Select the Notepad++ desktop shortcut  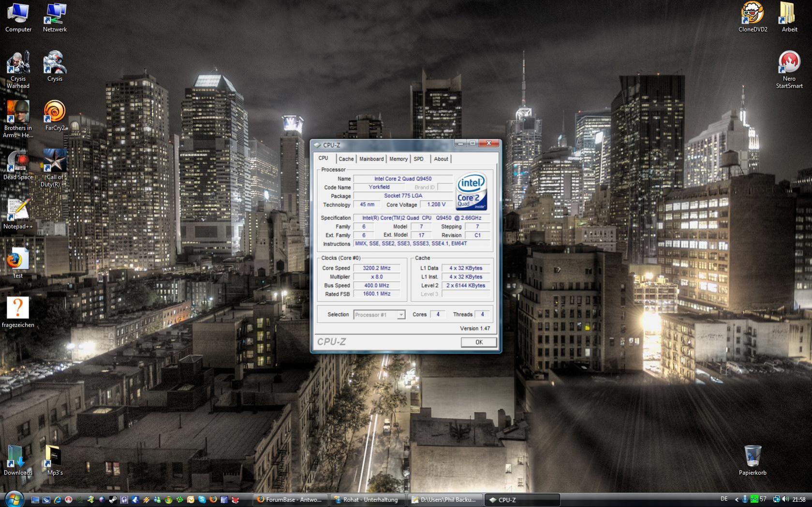coord(18,215)
